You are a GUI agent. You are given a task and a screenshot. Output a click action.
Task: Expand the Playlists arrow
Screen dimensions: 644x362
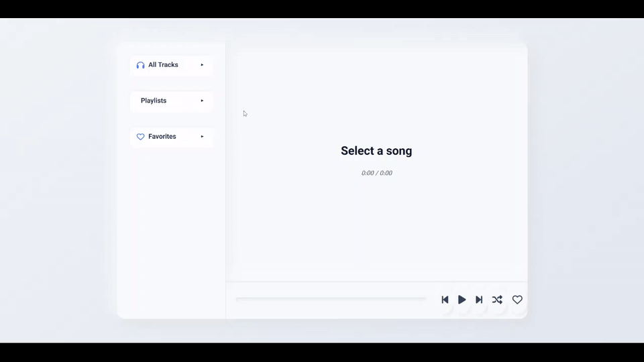click(202, 101)
